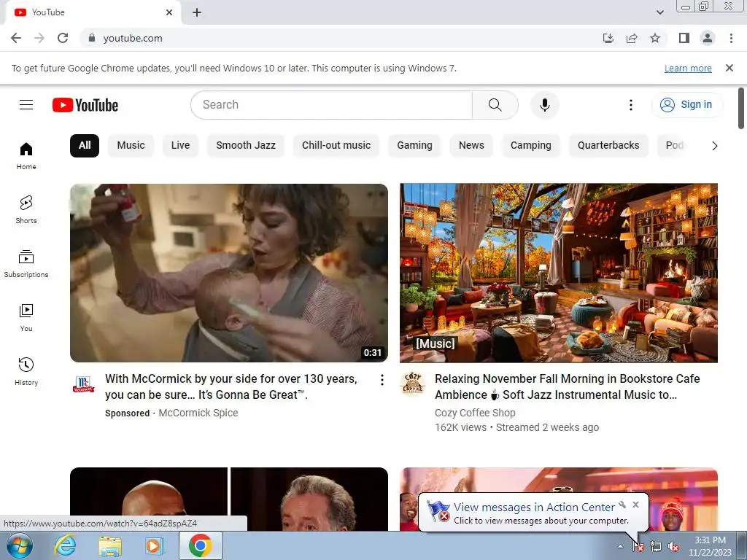This screenshot has width=747, height=560.
Task: Click the network tray icon
Action: tap(656, 547)
